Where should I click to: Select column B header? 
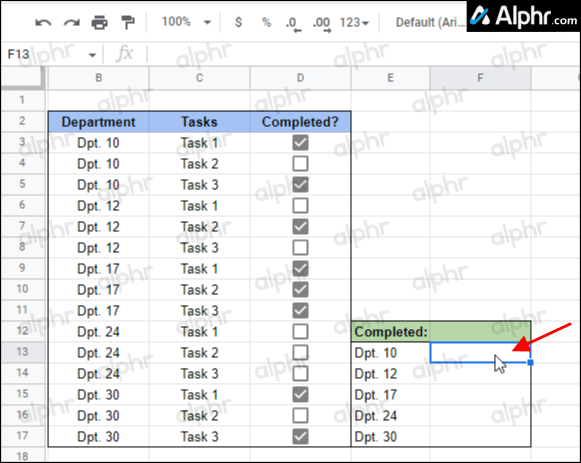pos(99,78)
